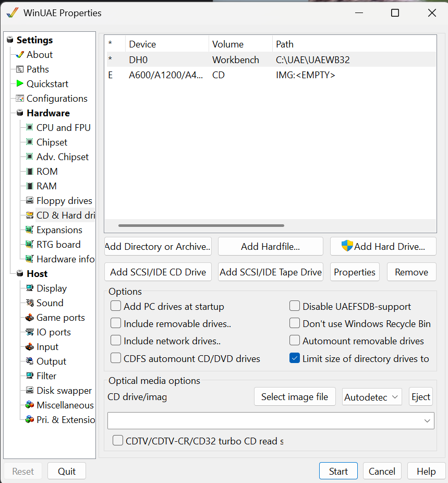The height and width of the screenshot is (483, 448).
Task: Toggle CDFS automount CD/DVD drives checkbox
Action: [x=116, y=358]
